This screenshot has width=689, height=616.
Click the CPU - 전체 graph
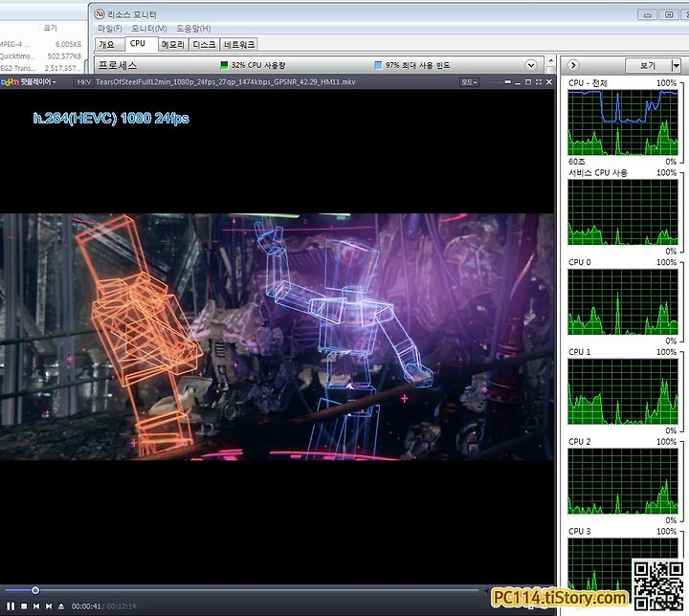[623, 122]
